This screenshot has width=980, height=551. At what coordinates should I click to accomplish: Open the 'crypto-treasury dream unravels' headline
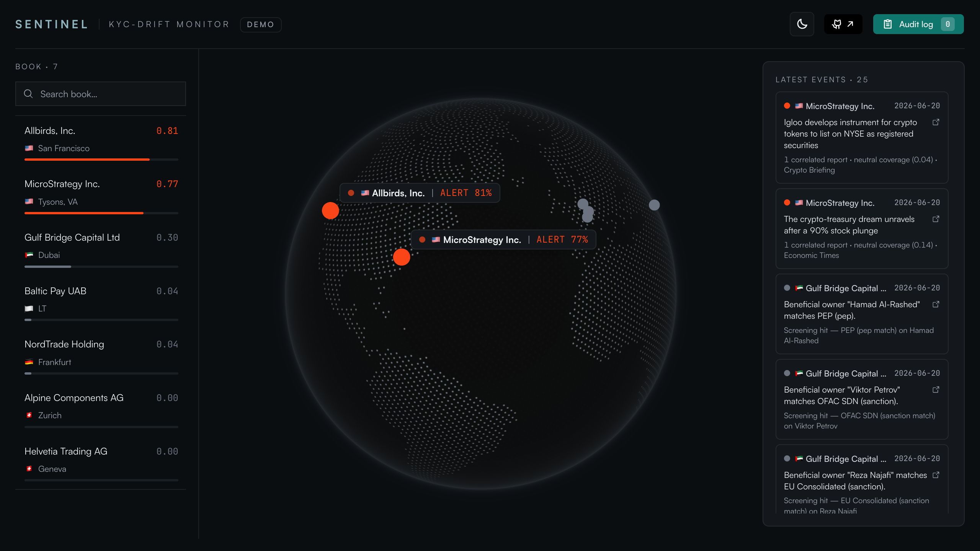click(849, 225)
